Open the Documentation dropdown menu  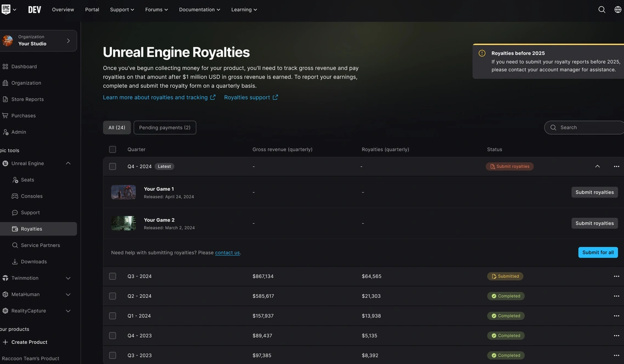199,9
